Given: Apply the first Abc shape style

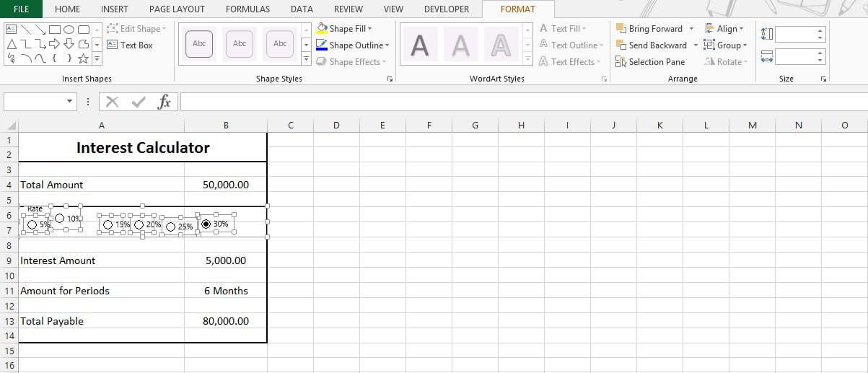Looking at the screenshot, I should pos(199,44).
